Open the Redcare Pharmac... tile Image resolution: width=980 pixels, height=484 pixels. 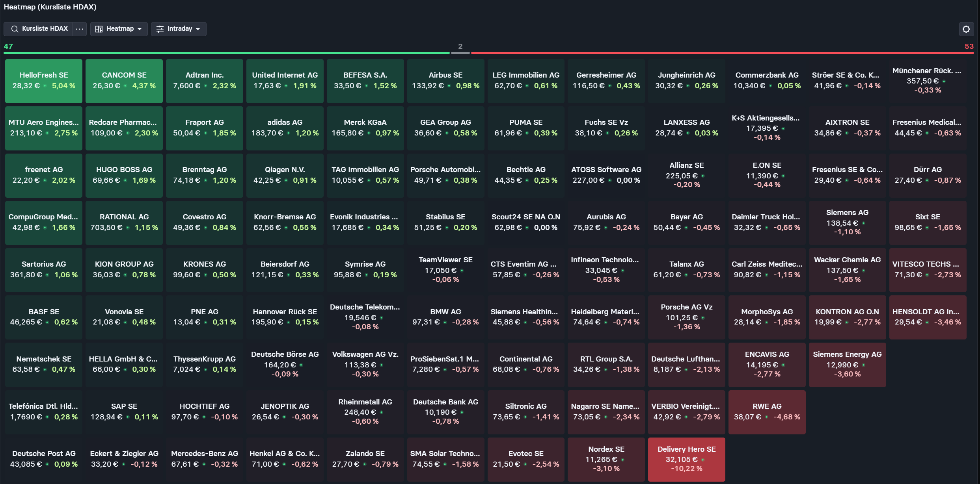pyautogui.click(x=124, y=128)
